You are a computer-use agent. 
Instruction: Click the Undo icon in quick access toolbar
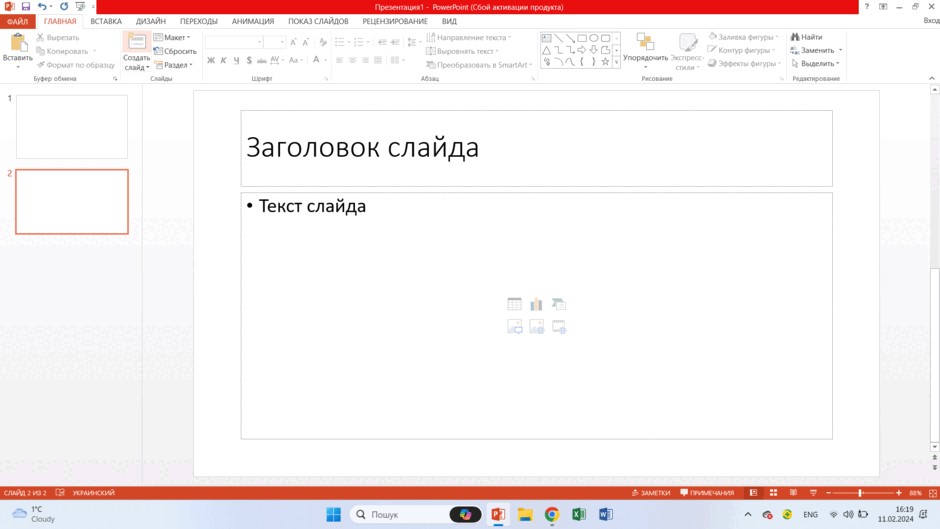coord(42,7)
